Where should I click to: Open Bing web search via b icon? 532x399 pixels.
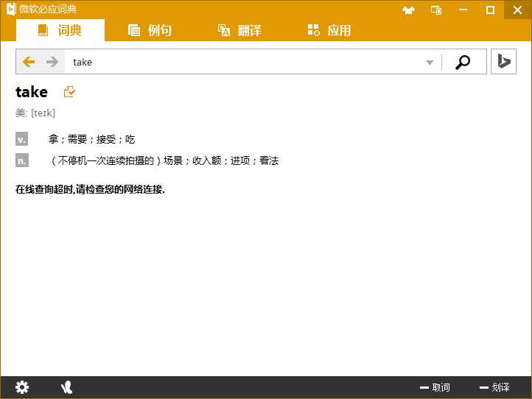(503, 61)
